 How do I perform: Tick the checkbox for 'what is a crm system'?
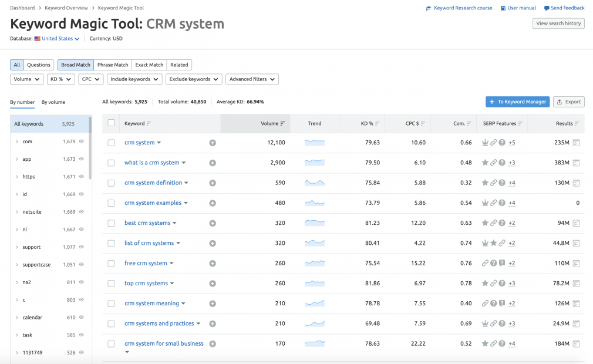[x=112, y=163]
